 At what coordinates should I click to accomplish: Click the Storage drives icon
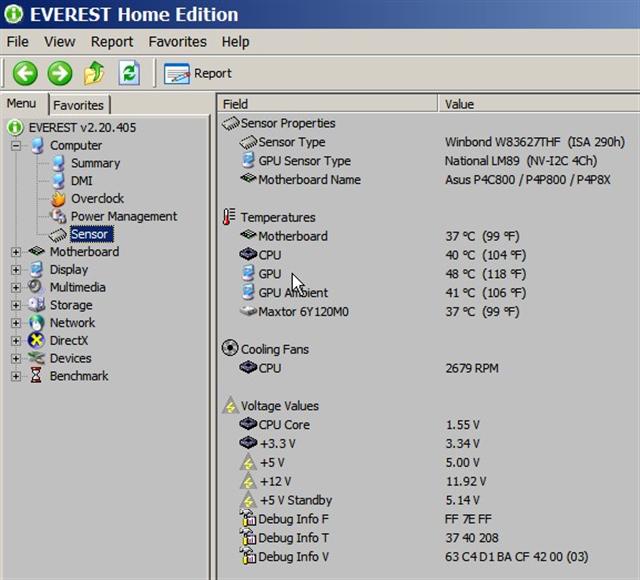coord(37,305)
